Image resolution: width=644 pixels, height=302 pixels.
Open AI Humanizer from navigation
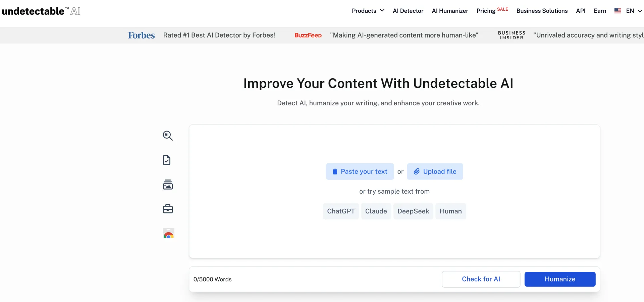coord(450,11)
